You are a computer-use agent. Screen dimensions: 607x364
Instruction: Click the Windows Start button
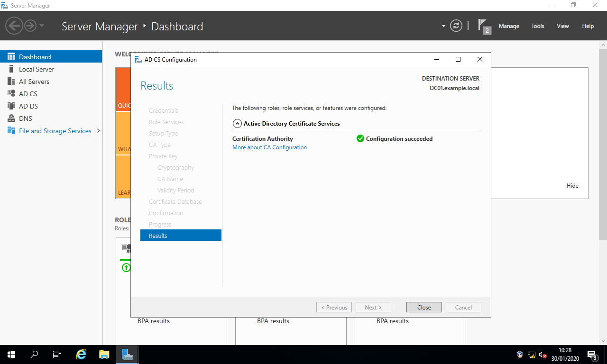pyautogui.click(x=11, y=354)
